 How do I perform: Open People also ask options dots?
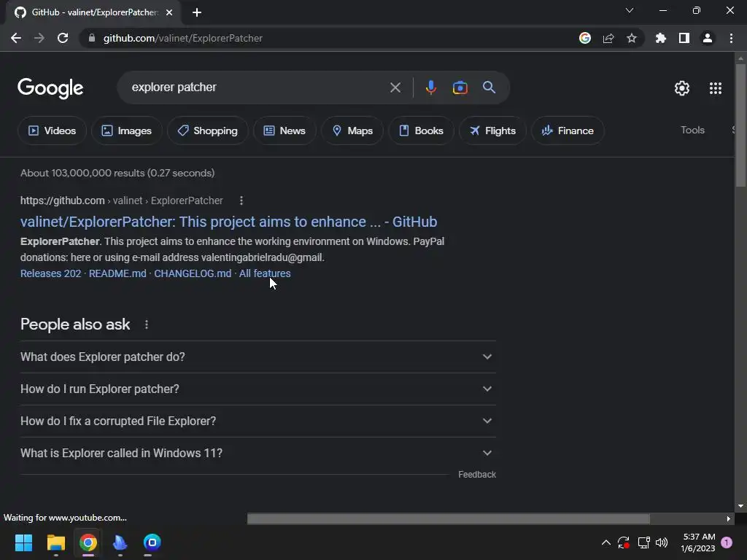click(147, 324)
